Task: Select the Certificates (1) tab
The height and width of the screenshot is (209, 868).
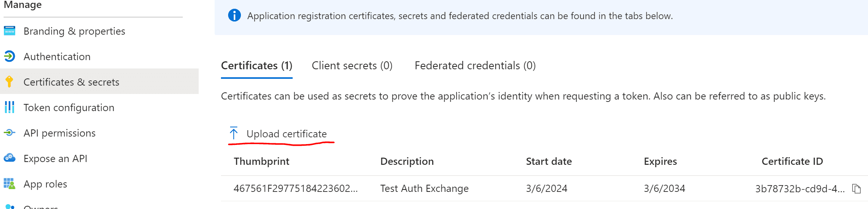Action: click(257, 66)
